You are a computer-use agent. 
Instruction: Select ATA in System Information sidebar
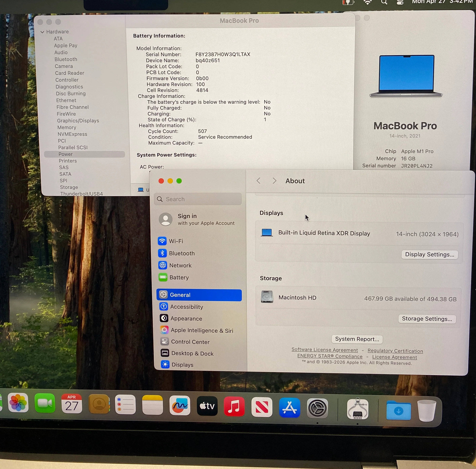pyautogui.click(x=58, y=39)
